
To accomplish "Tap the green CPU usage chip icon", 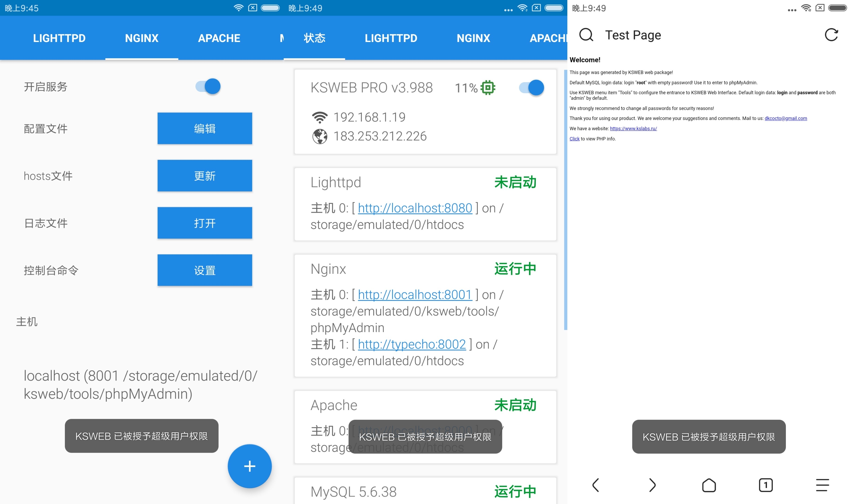I will 488,88.
